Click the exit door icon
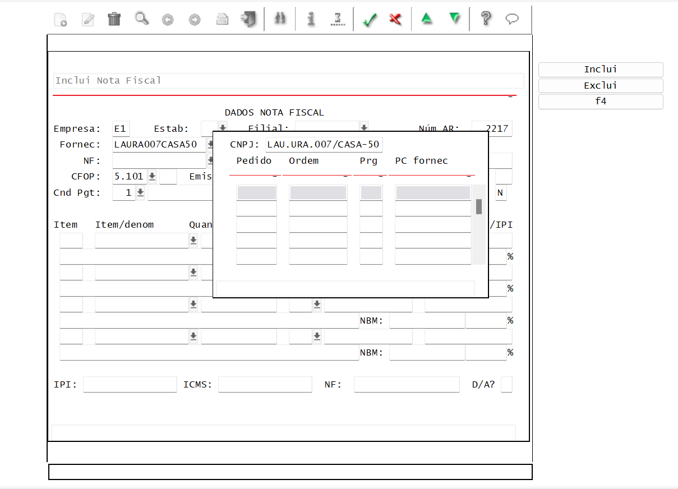 coord(249,19)
